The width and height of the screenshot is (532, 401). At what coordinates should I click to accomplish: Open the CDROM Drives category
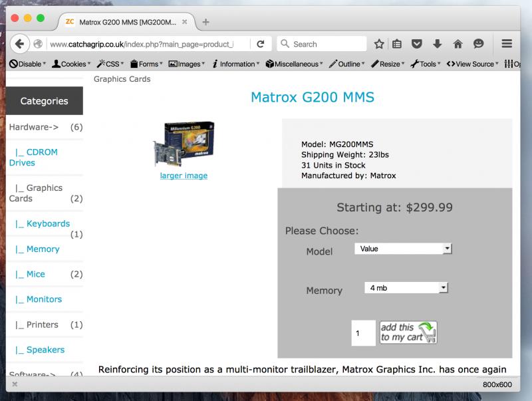33,158
